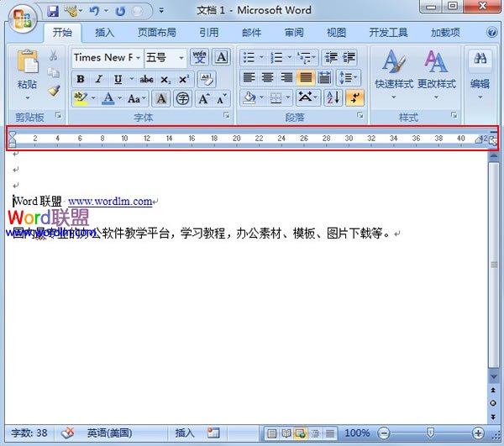This screenshot has width=504, height=446.
Task: Cut selection with scissors icon
Action: 54,55
